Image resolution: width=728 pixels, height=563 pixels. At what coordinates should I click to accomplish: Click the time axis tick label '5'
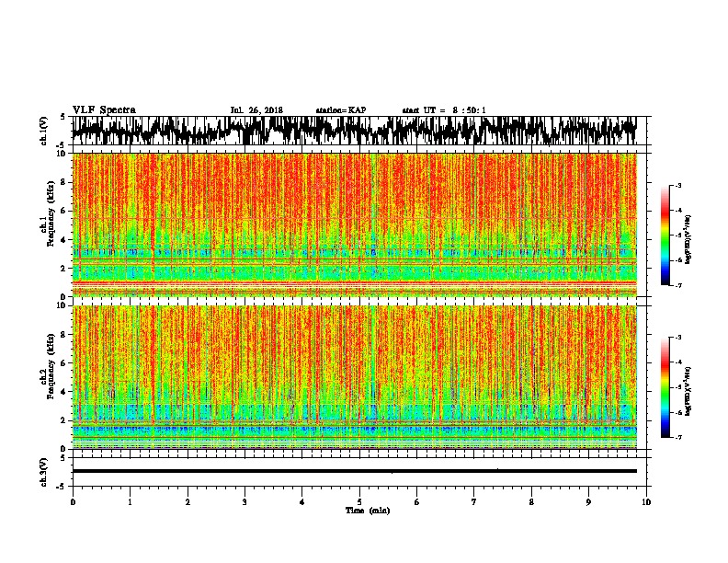pyautogui.click(x=359, y=502)
